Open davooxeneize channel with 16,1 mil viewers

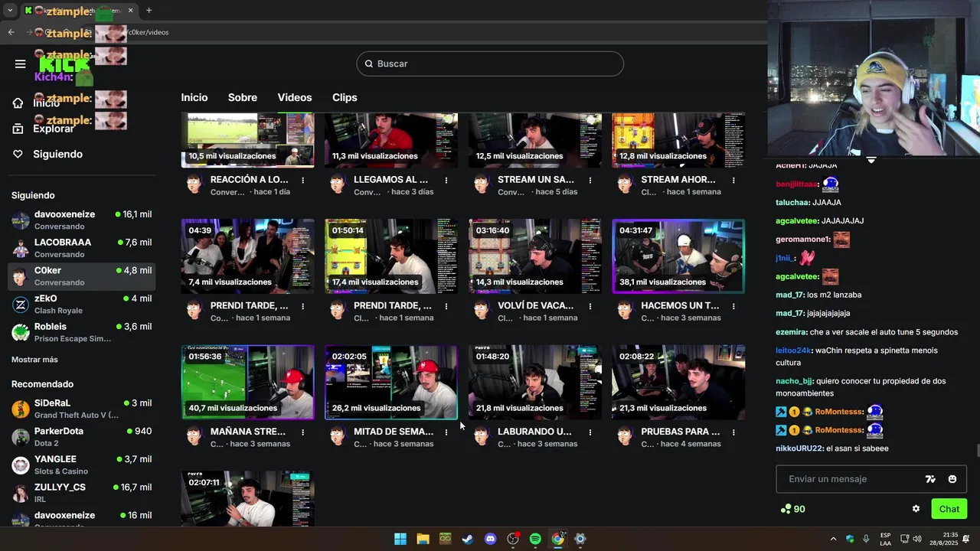[x=81, y=220]
